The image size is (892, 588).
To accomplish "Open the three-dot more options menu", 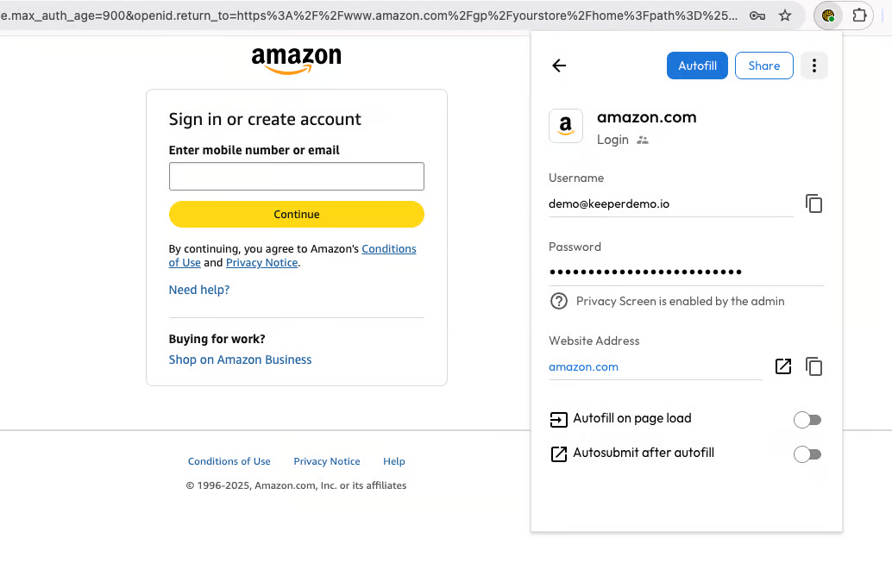I will coord(813,66).
